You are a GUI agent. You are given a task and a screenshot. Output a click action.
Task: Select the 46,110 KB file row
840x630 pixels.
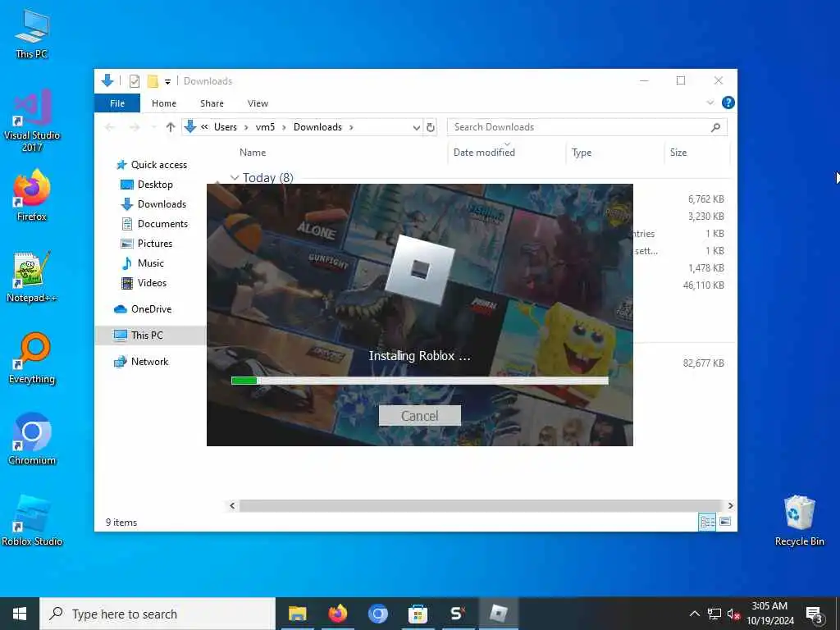tap(703, 285)
